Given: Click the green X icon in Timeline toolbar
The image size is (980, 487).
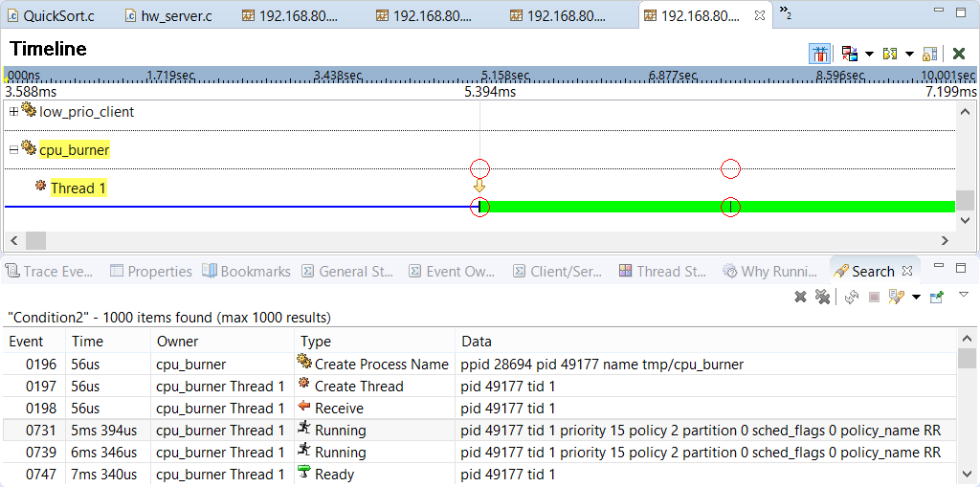Looking at the screenshot, I should [959, 54].
